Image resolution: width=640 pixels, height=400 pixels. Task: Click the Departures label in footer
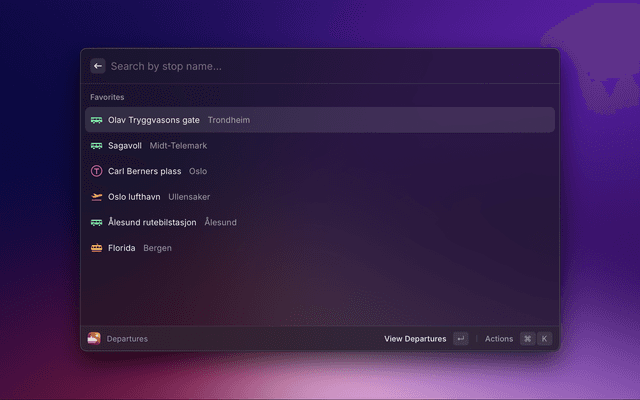[x=127, y=339]
